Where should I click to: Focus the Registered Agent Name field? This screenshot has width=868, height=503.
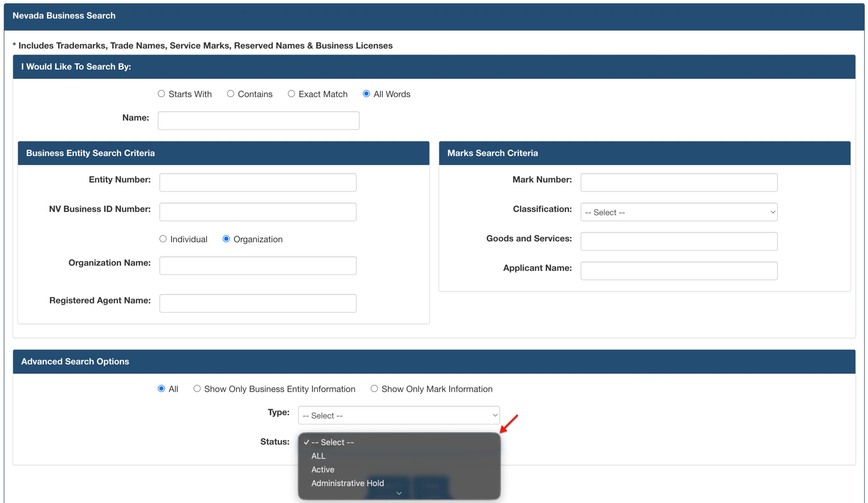[258, 303]
